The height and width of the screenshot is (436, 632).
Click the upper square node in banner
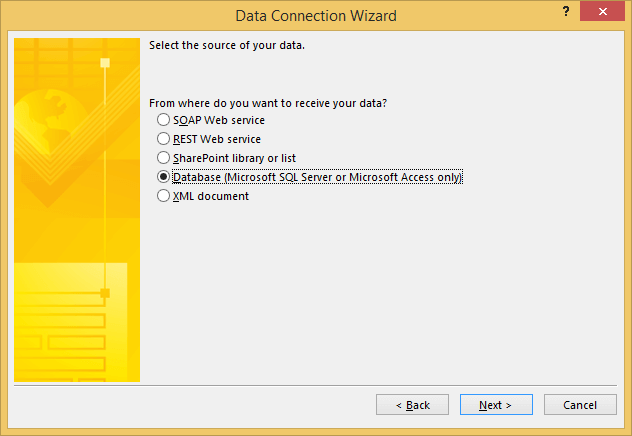click(105, 63)
